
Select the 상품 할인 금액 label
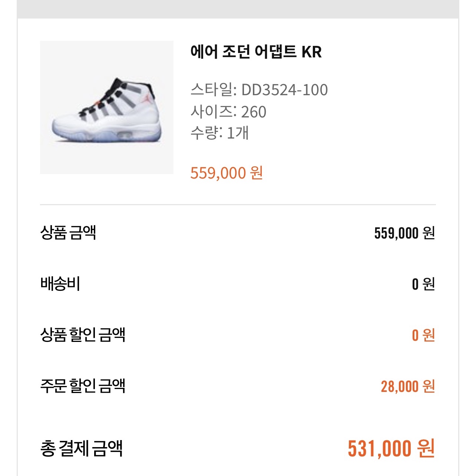pyautogui.click(x=83, y=335)
